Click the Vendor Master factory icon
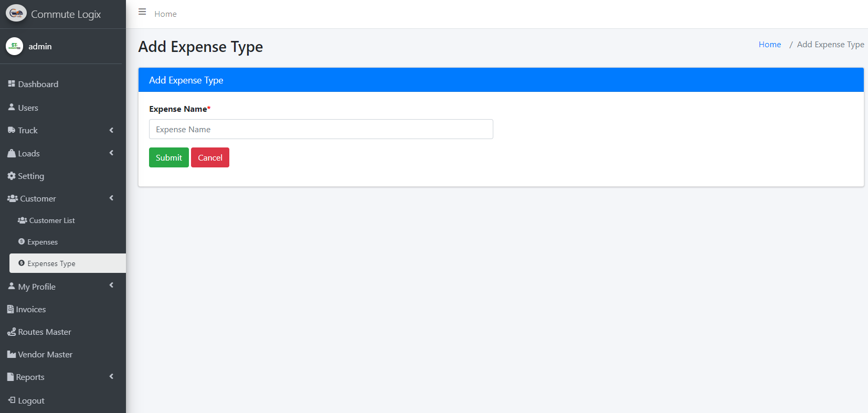This screenshot has width=868, height=413. 12,354
